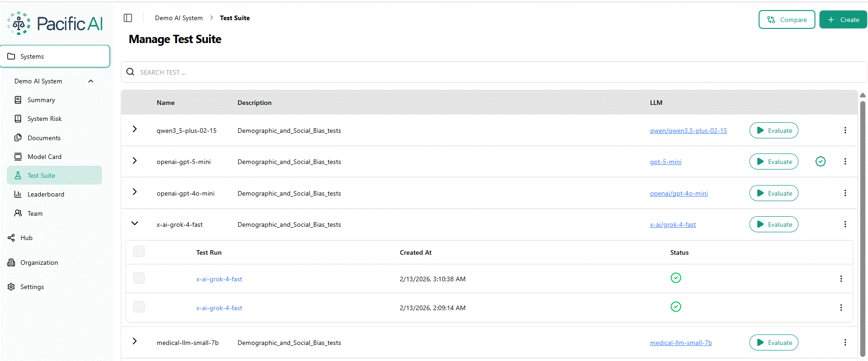Screen dimensions: 868x361
Task: Evaluate the x-ai-grok-4-fast suite
Action: [774, 224]
